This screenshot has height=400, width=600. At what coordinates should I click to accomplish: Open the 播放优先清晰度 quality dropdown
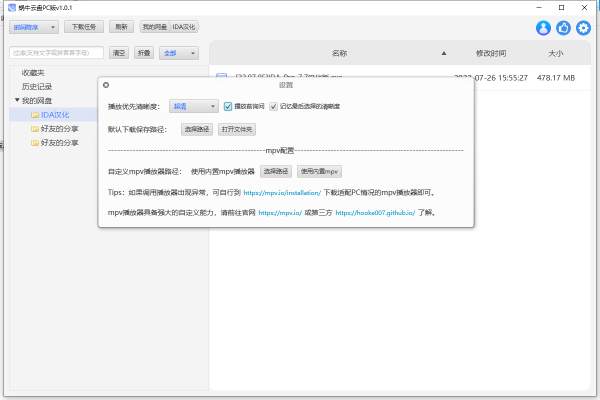(x=193, y=105)
